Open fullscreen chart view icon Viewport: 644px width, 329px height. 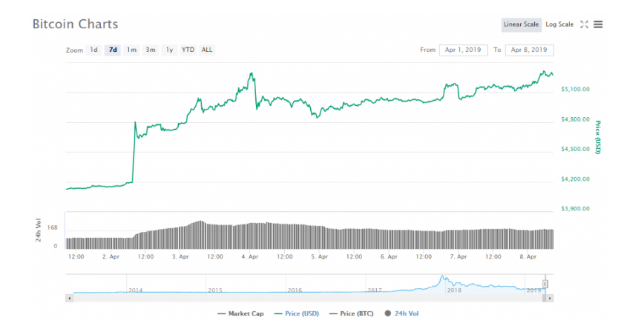tap(584, 24)
